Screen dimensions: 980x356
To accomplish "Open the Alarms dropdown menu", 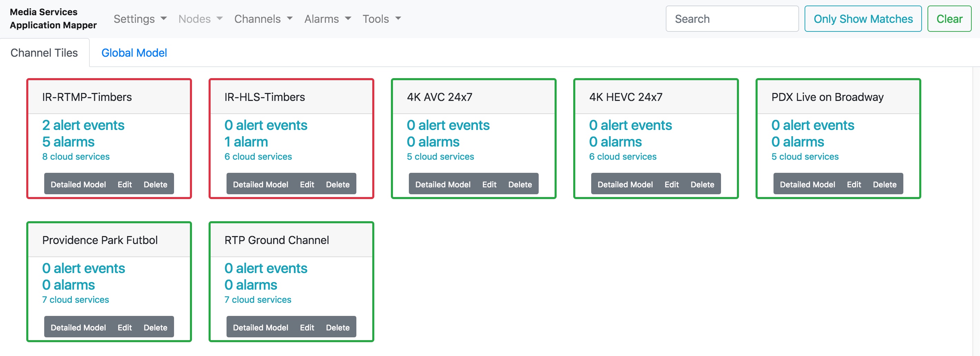I will point(328,19).
